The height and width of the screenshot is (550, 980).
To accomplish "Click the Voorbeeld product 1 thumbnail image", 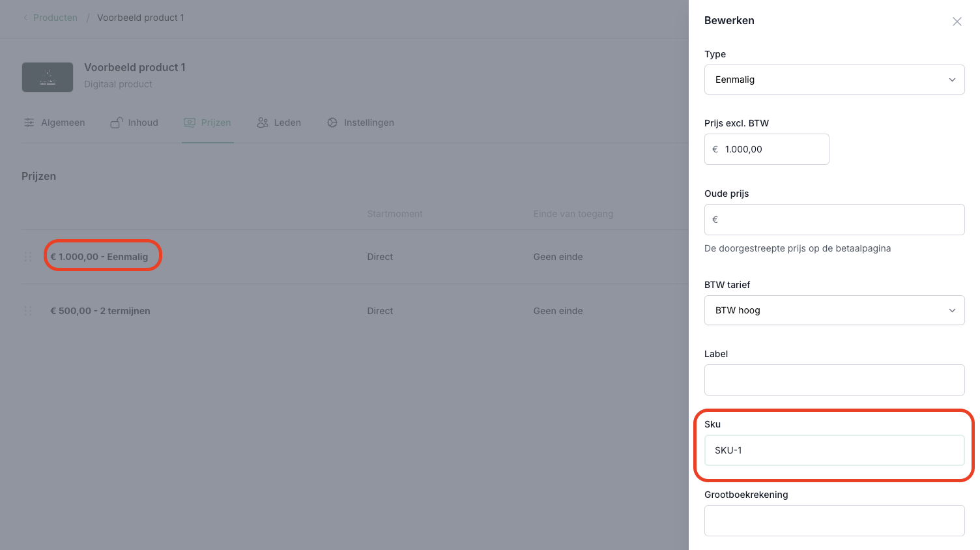I will 48,77.
